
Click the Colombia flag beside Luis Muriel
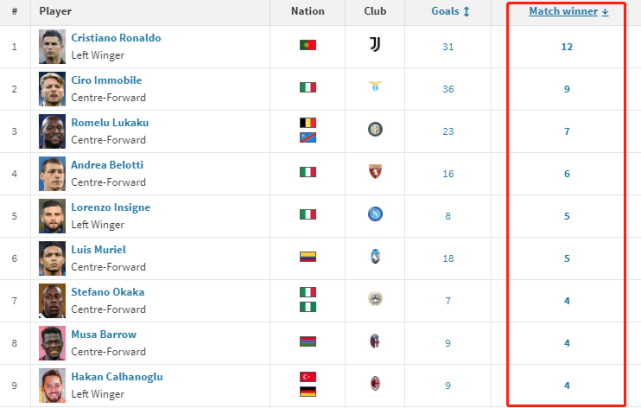coord(308,257)
